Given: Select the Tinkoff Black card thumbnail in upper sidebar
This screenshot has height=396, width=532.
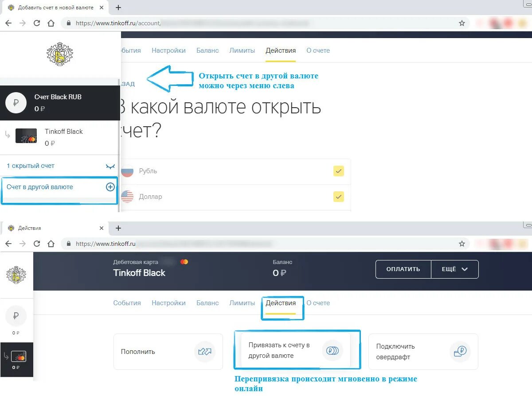Looking at the screenshot, I should 26,136.
